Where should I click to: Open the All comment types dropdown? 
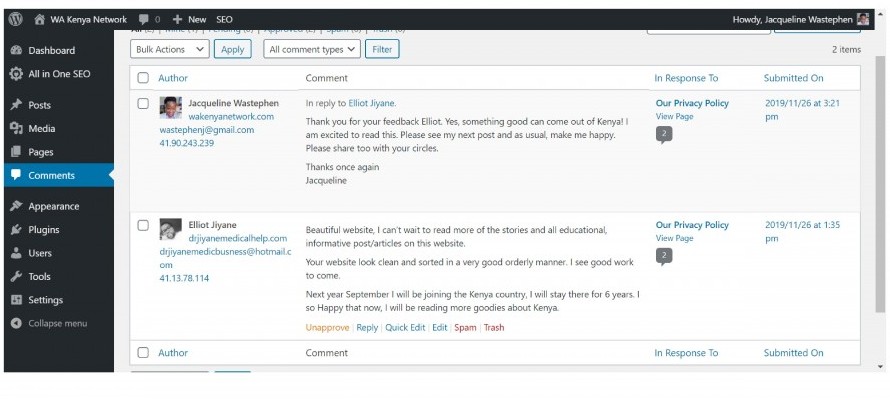tap(312, 49)
